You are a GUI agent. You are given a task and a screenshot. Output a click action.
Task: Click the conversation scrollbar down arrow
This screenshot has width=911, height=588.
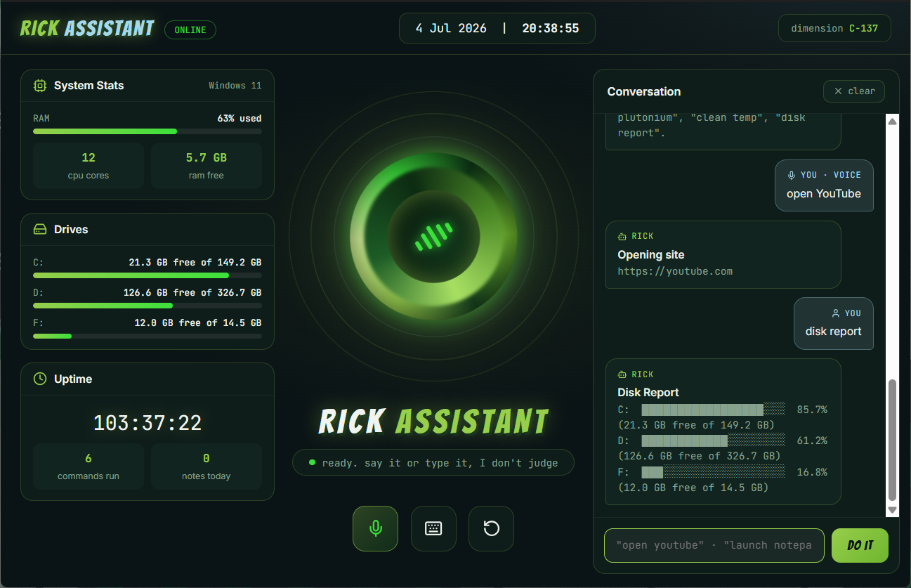coord(893,510)
